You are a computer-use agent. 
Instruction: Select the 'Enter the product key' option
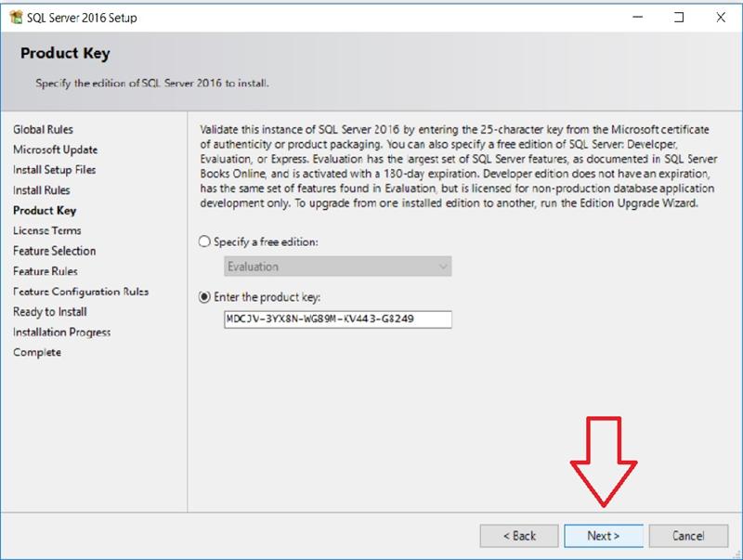click(x=205, y=297)
